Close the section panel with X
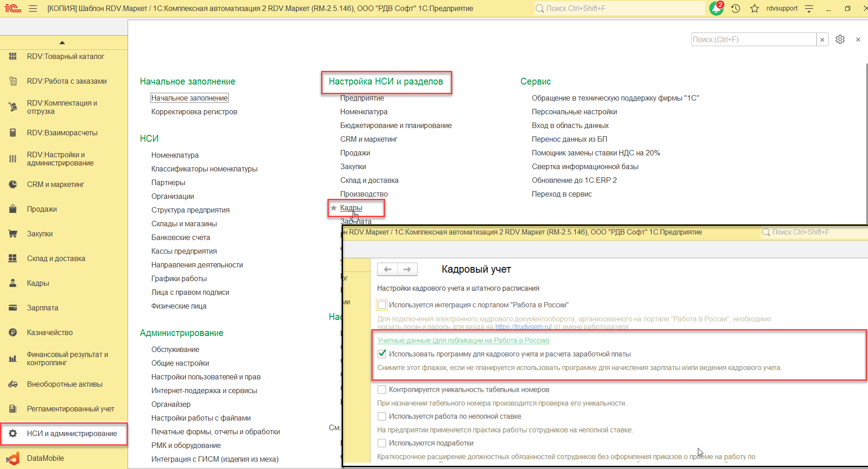Viewport: 868px width, 469px height. pos(858,39)
